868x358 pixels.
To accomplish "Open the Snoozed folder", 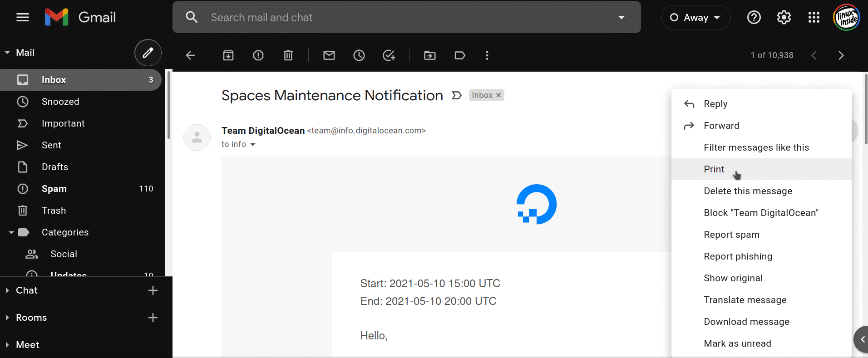I will click(x=81, y=102).
